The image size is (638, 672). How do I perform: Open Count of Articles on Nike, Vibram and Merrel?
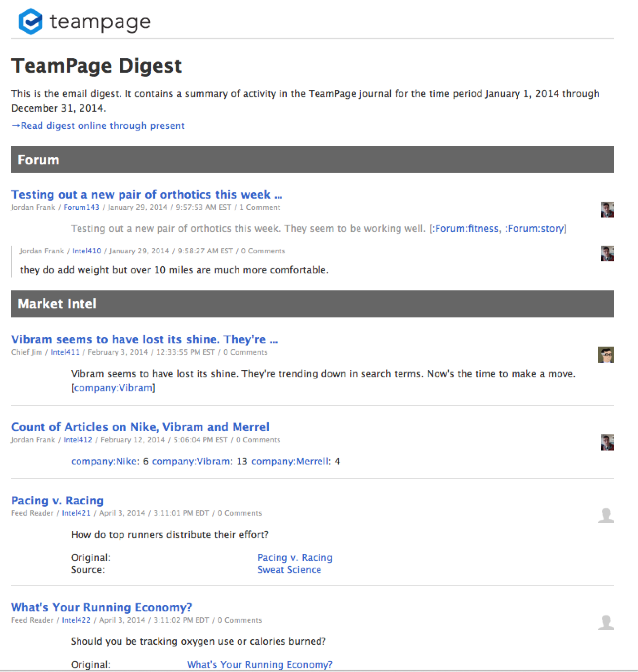[140, 427]
